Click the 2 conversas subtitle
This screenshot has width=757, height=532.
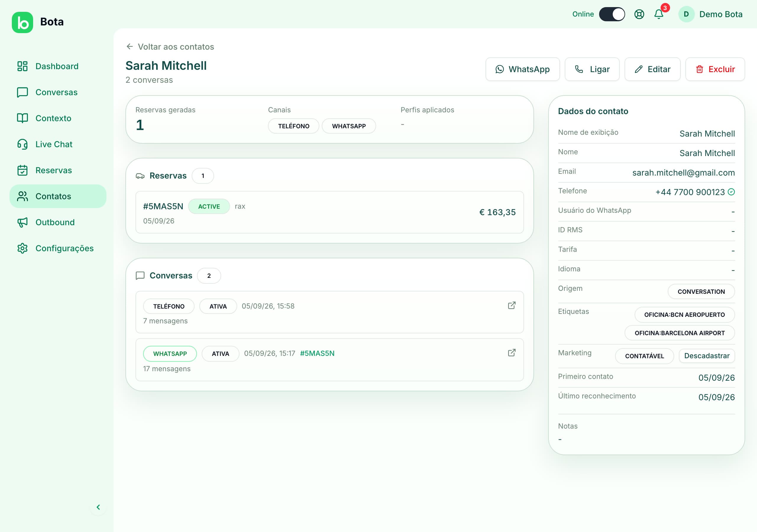tap(149, 80)
